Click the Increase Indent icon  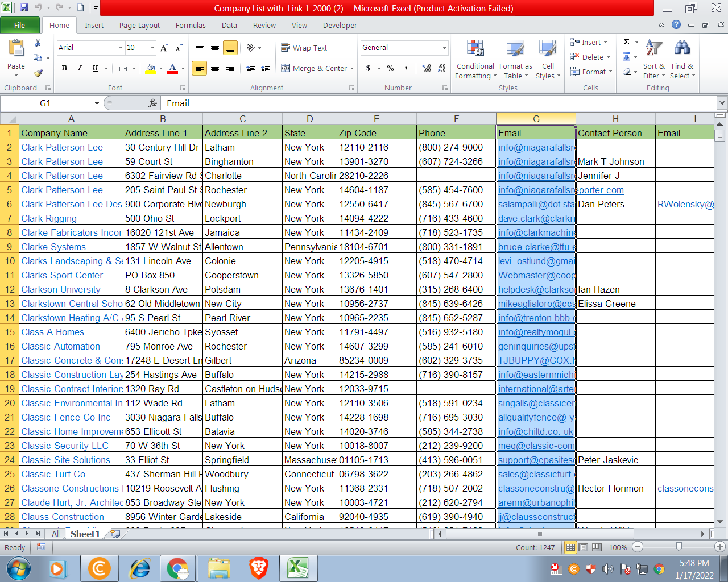pyautogui.click(x=266, y=68)
